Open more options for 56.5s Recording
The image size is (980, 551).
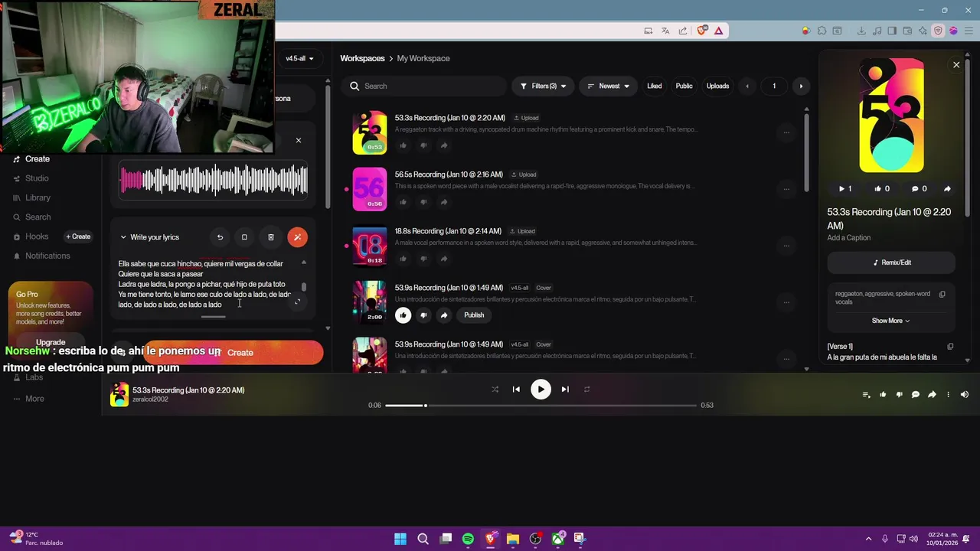(x=786, y=189)
